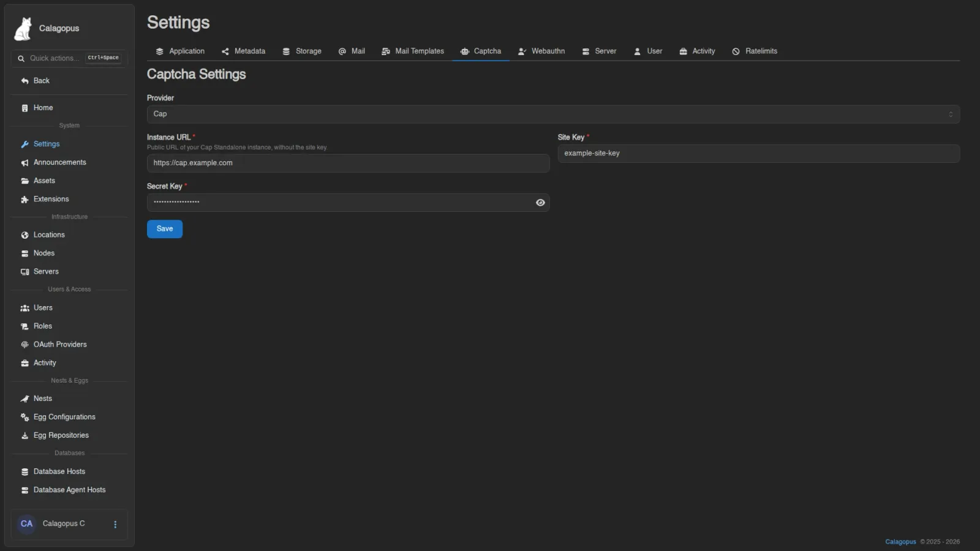Screen dimensions: 980x551
Task: Switch to the Mail Templates tab
Action: coord(412,51)
